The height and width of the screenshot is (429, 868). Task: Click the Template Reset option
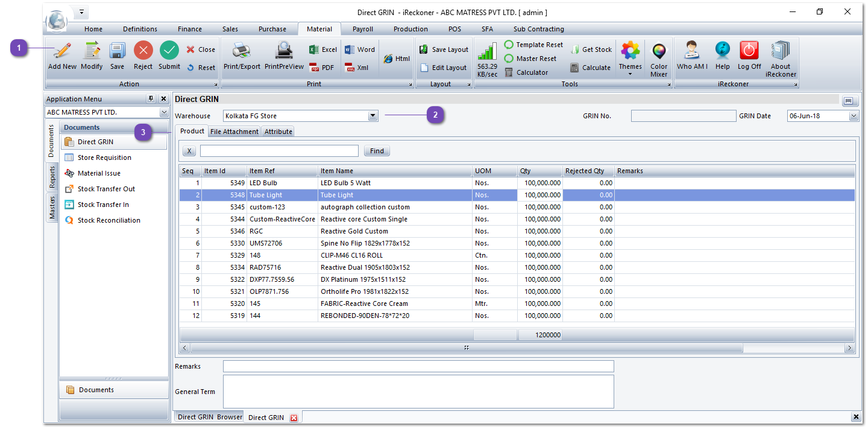point(533,45)
